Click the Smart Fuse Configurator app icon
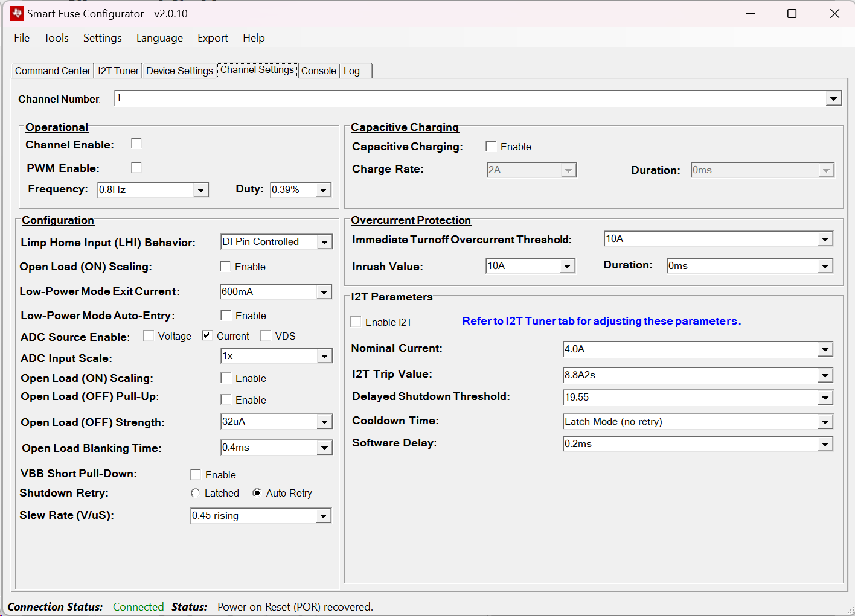This screenshot has width=855, height=616. pyautogui.click(x=16, y=13)
